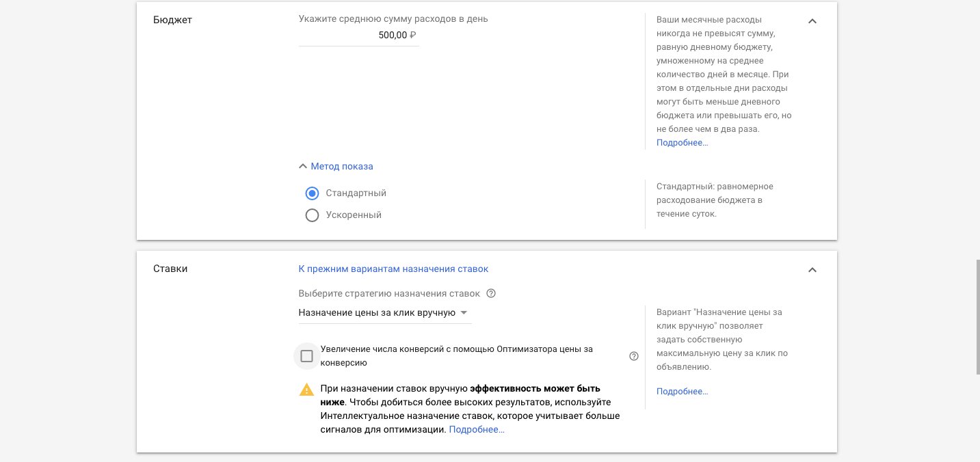Viewport: 980px width, 462px height.
Task: Click the chevron collapsing the Бюджет info panel
Action: [812, 21]
